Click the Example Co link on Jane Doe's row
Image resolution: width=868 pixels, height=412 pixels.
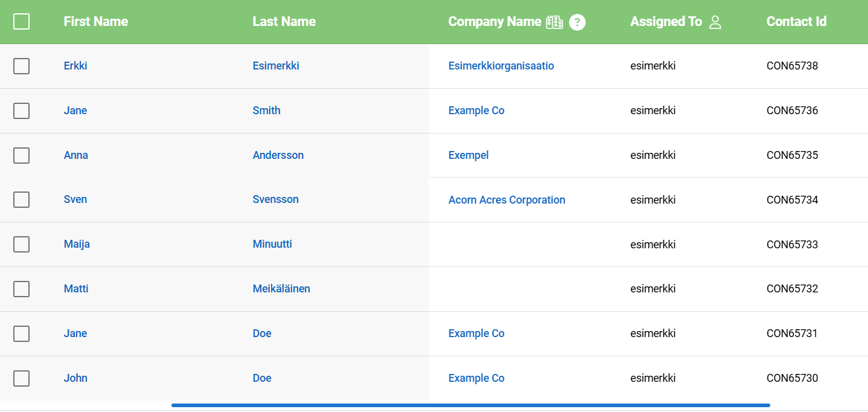pyautogui.click(x=476, y=333)
